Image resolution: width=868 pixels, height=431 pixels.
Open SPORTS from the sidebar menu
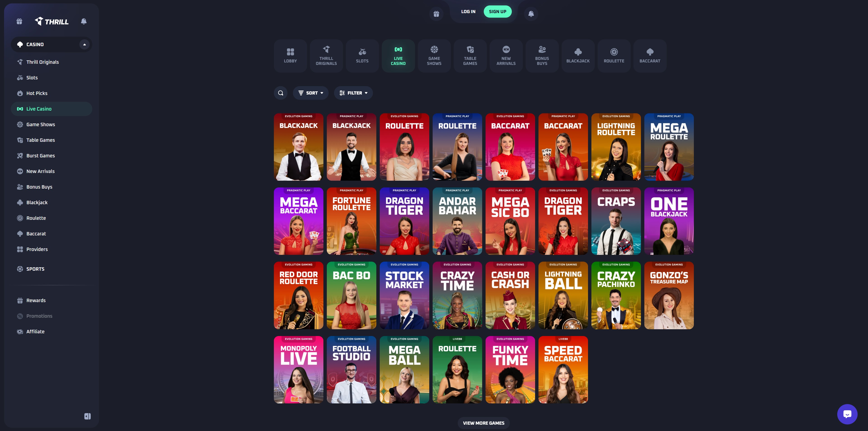point(35,269)
